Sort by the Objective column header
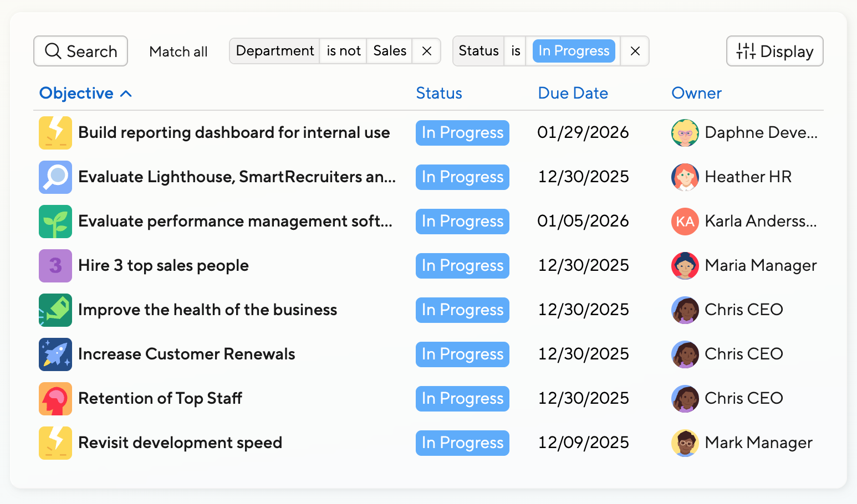The image size is (857, 504). point(76,93)
